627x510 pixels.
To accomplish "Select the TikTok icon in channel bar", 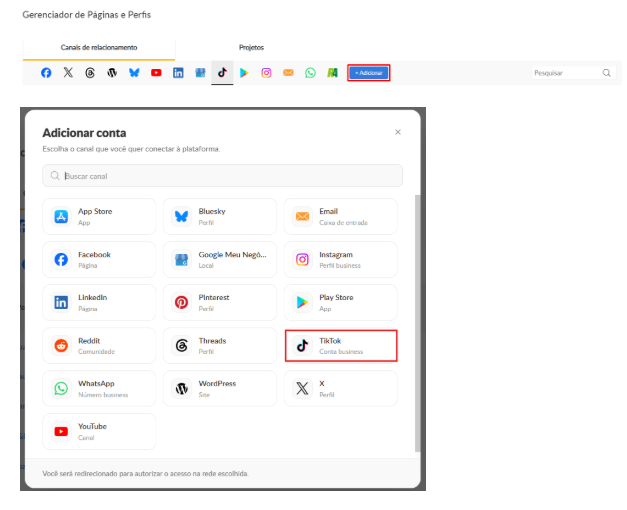I will pyautogui.click(x=222, y=73).
